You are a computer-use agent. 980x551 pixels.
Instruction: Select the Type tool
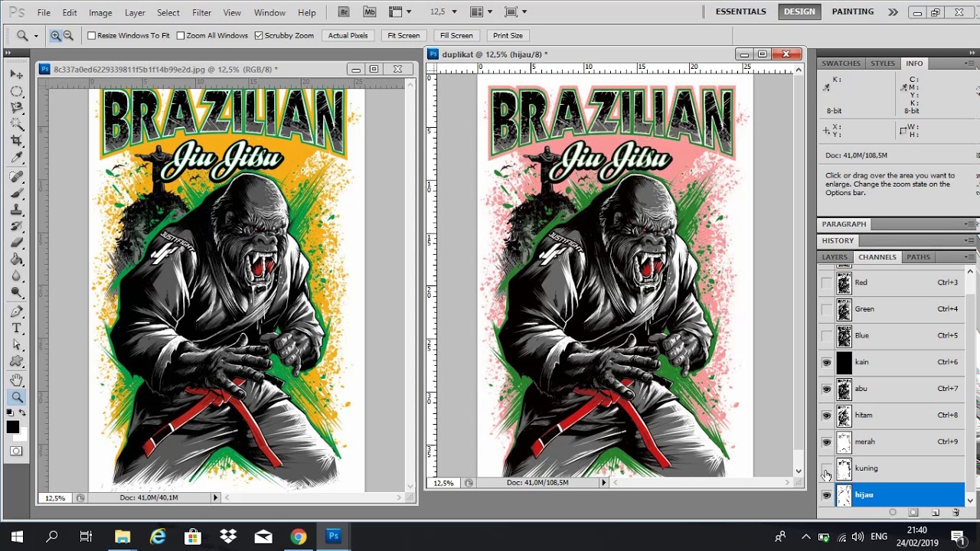17,328
